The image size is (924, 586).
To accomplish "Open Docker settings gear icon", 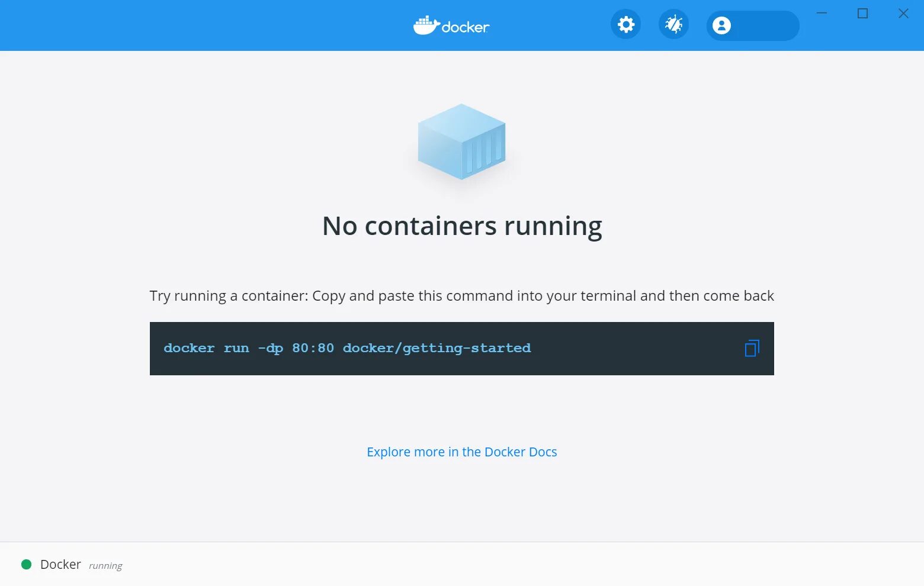I will coord(626,25).
